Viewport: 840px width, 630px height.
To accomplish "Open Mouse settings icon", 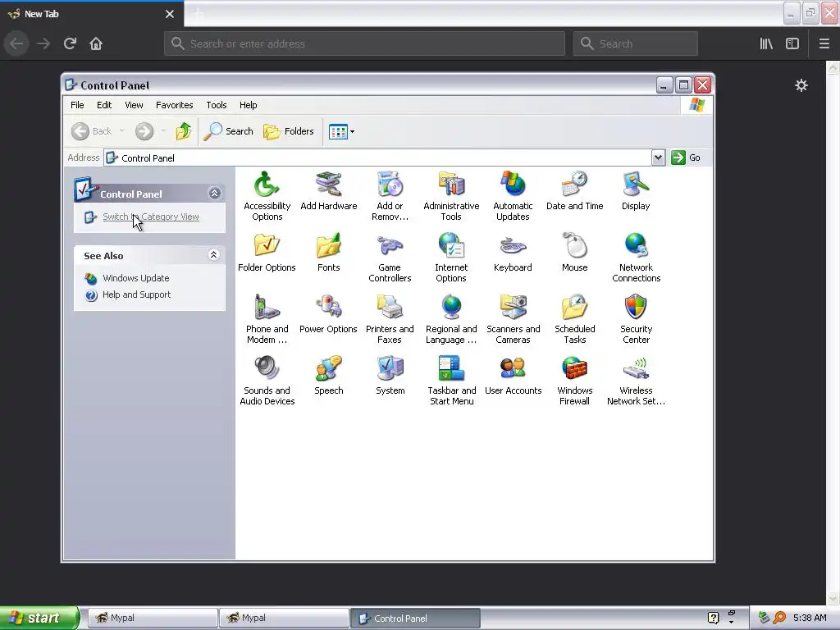I will pyautogui.click(x=574, y=253).
